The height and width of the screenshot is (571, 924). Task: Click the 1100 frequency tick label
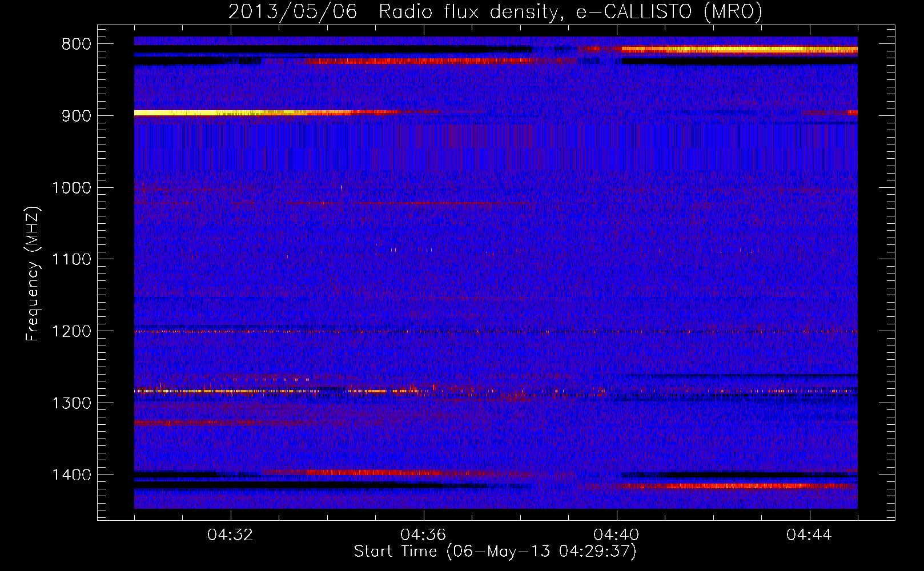[71, 260]
